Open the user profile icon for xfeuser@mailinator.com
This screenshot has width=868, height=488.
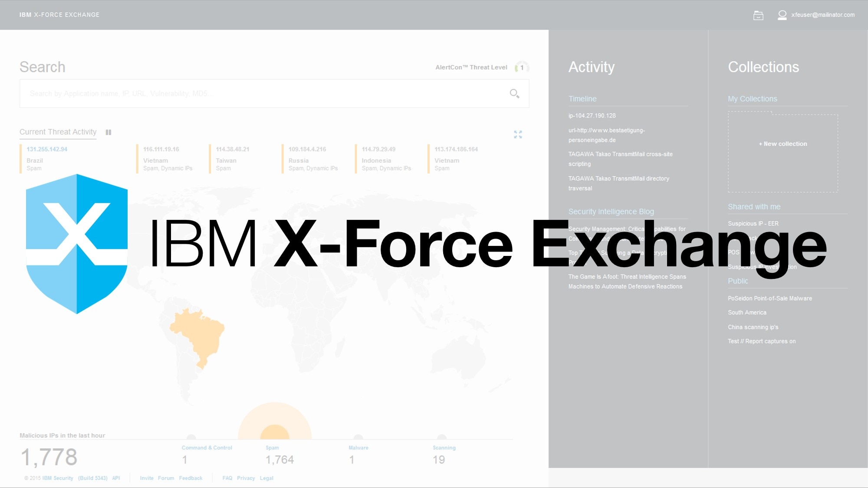[x=783, y=15]
